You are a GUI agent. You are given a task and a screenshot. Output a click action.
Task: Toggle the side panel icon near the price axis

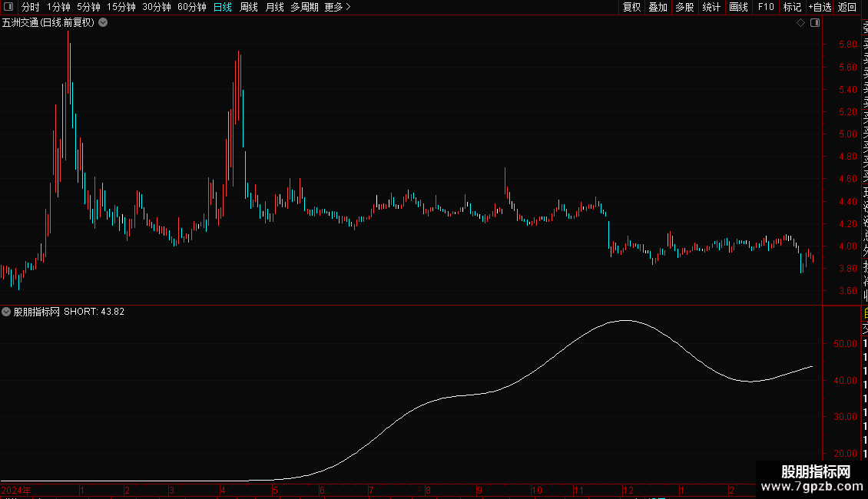coord(815,23)
